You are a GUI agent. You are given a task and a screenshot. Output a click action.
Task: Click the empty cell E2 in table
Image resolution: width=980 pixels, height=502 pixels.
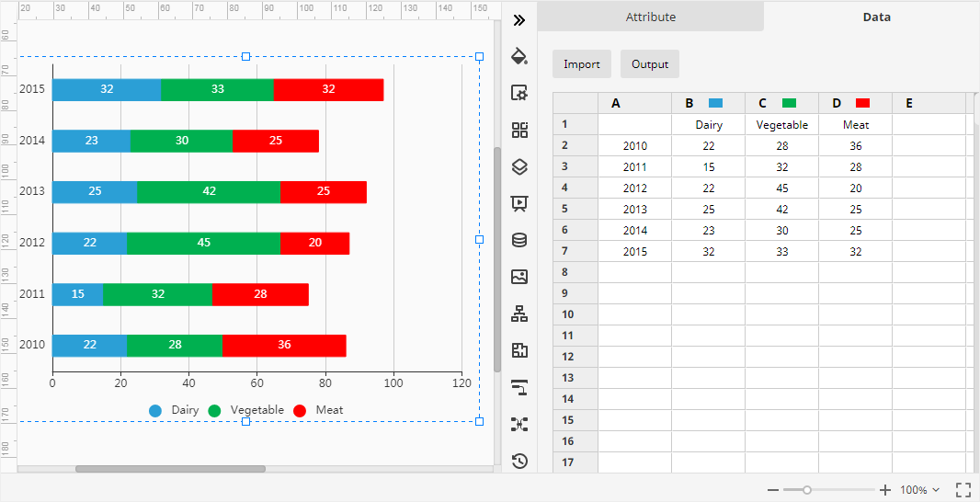click(929, 145)
